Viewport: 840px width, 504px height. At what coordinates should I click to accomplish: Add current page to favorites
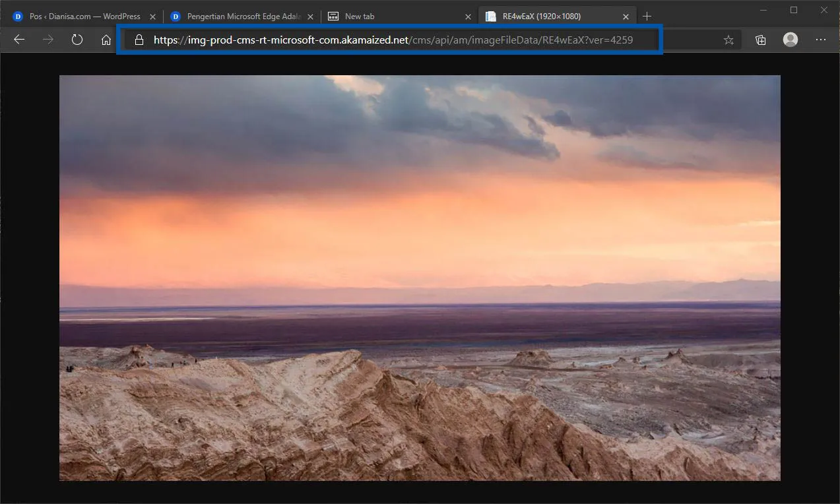[x=728, y=40]
